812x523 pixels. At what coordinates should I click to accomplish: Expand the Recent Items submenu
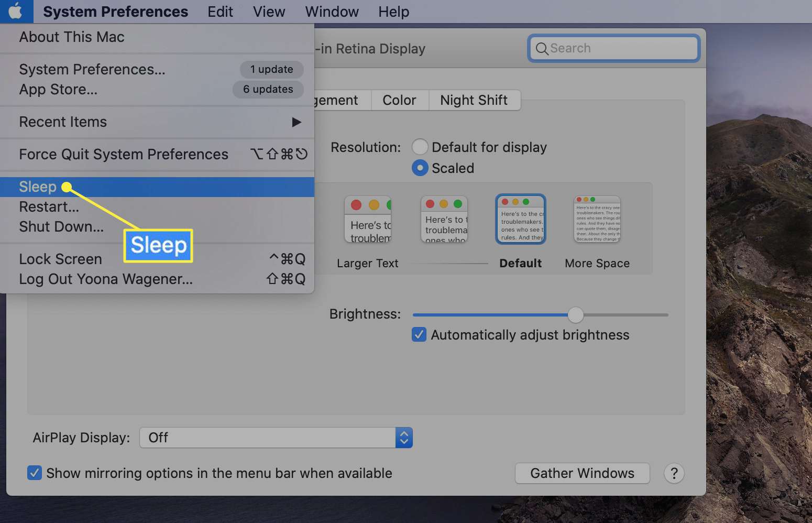[157, 122]
